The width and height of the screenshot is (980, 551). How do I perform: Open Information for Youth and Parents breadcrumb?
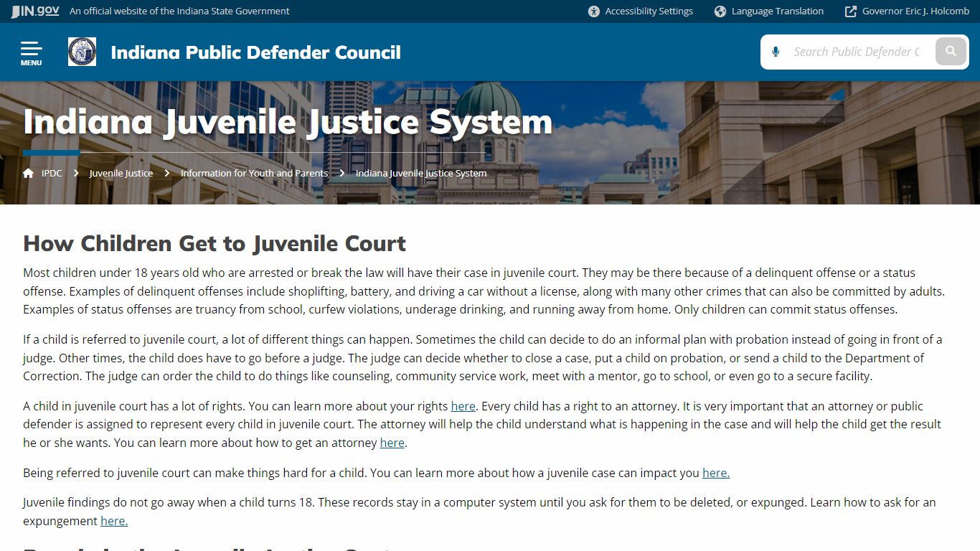[x=254, y=173]
